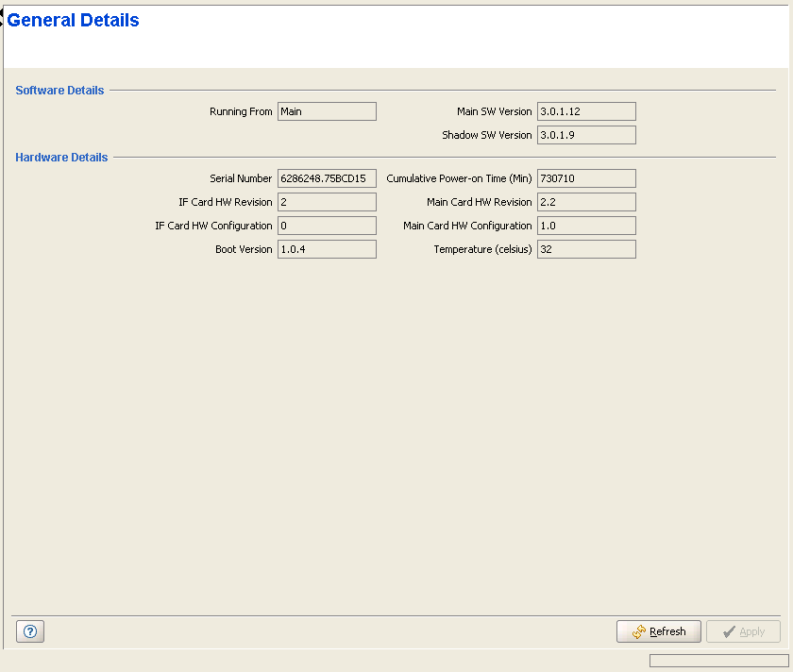This screenshot has height=672, width=793.
Task: Click the Main Card HW Configuration field
Action: [x=586, y=226]
